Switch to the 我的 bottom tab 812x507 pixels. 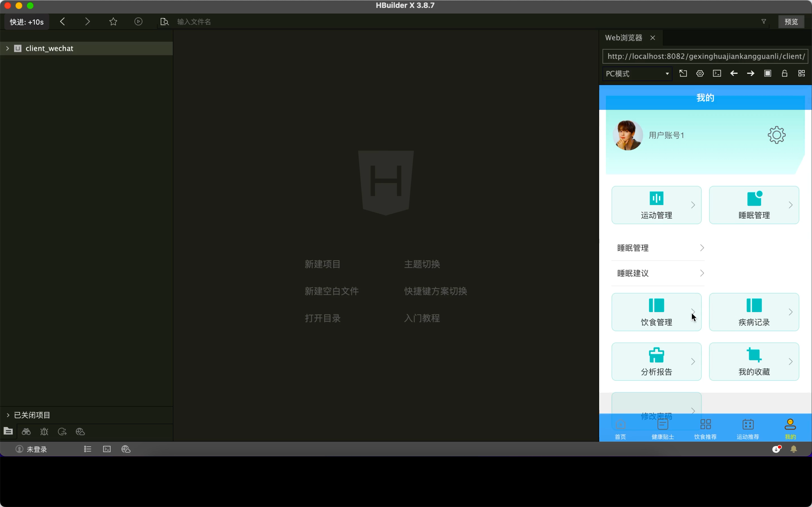click(790, 429)
